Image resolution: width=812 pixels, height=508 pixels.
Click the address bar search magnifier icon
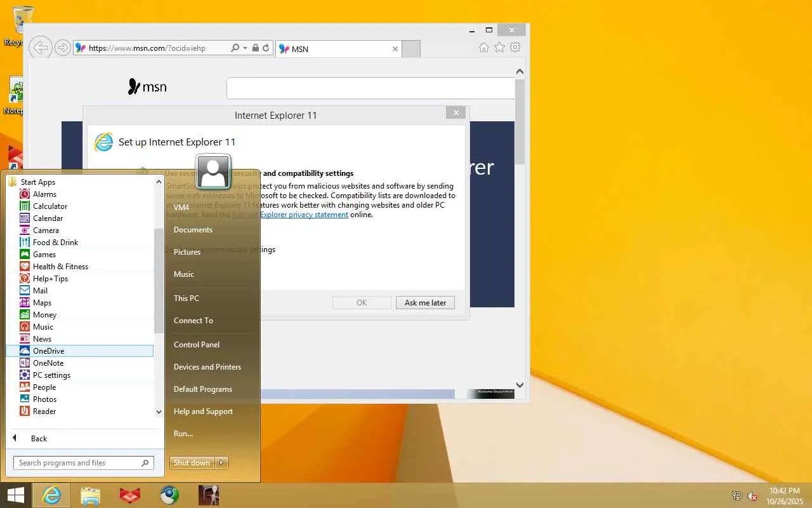235,48
